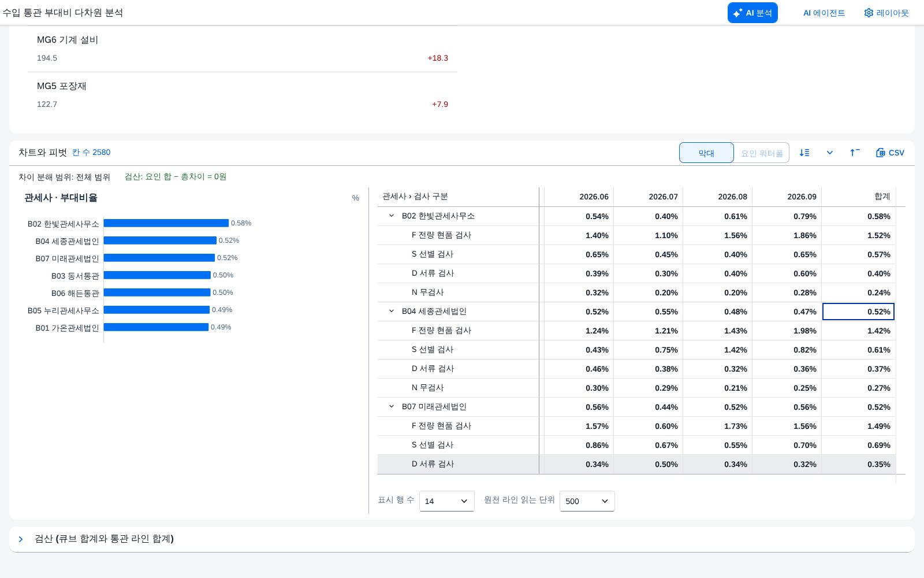Open the 원천 라인 읽는 단위 dropdown
Image resolution: width=924 pixels, height=578 pixels.
pyautogui.click(x=587, y=501)
